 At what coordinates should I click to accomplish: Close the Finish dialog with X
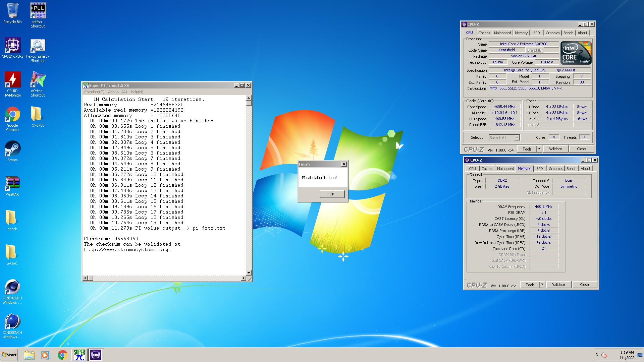tap(344, 164)
